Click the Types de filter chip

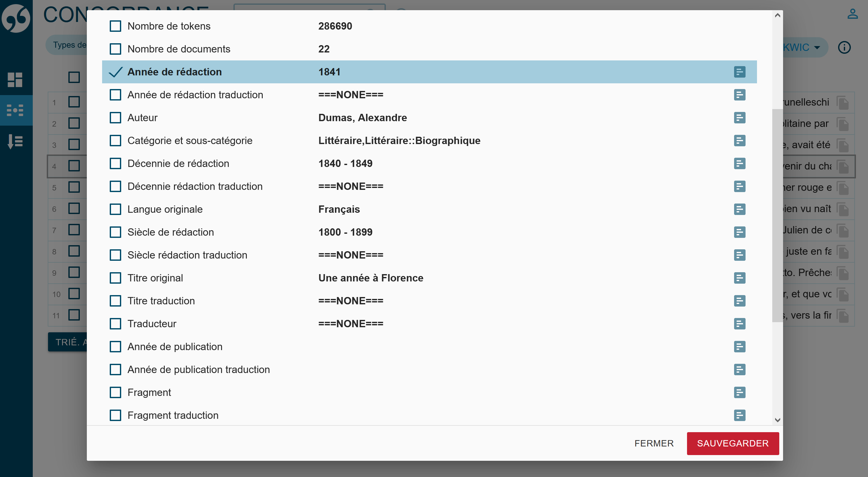pos(66,45)
